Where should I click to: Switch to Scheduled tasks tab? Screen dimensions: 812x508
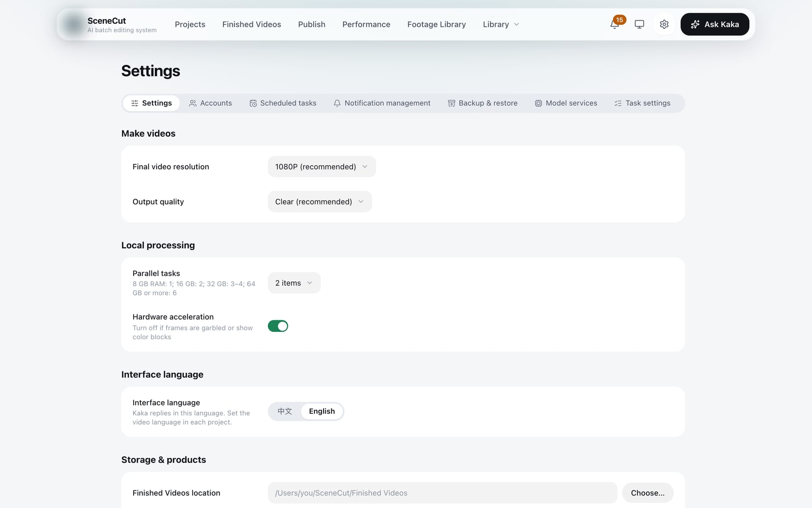pos(283,103)
